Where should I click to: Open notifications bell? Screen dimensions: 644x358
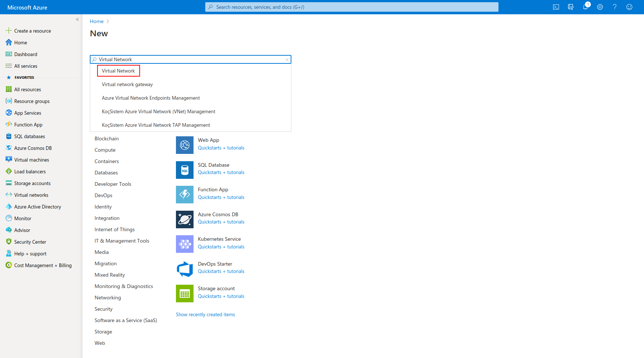point(585,7)
